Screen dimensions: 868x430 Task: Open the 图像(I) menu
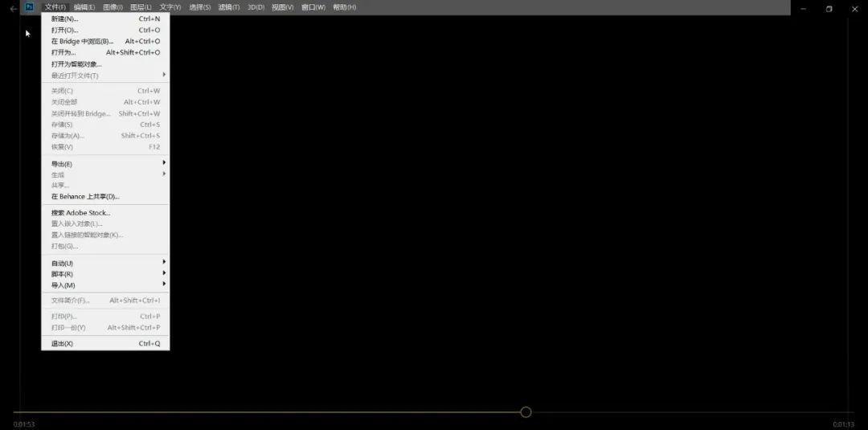click(113, 7)
